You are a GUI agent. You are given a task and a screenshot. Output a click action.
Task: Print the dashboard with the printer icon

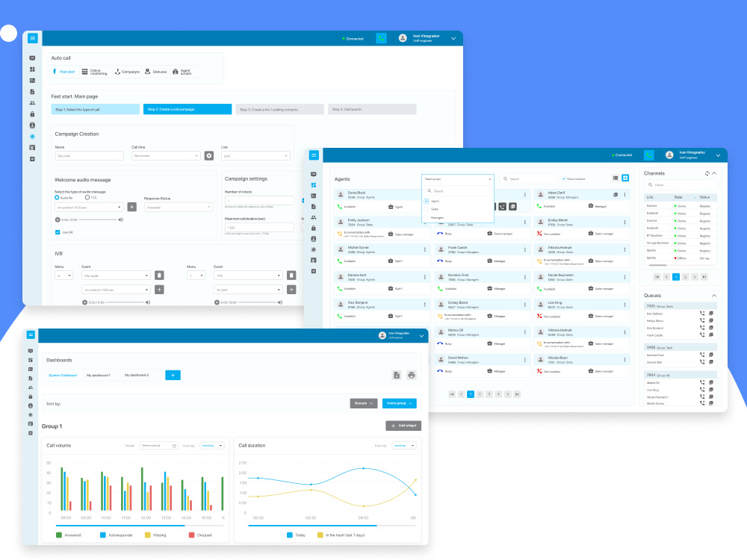click(x=412, y=376)
